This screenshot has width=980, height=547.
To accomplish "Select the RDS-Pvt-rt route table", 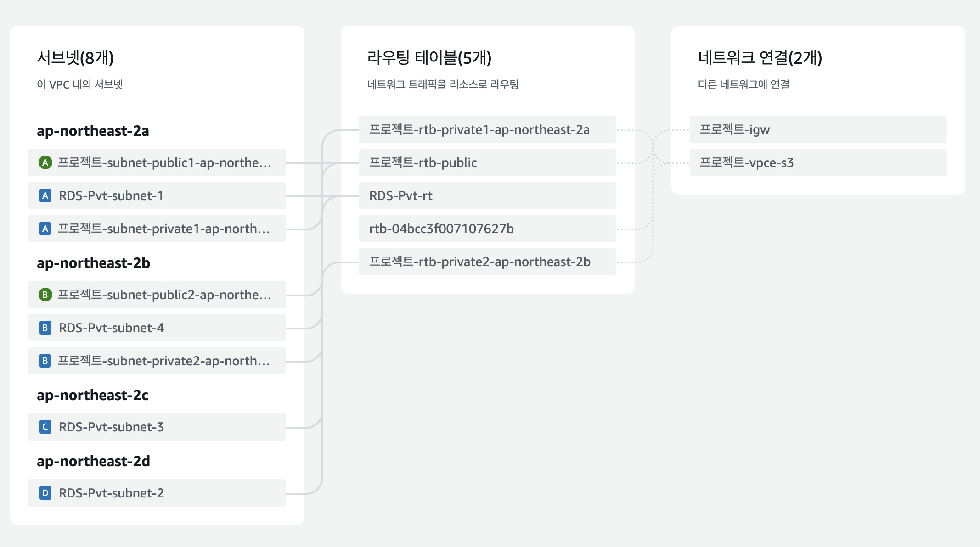I will point(401,195).
